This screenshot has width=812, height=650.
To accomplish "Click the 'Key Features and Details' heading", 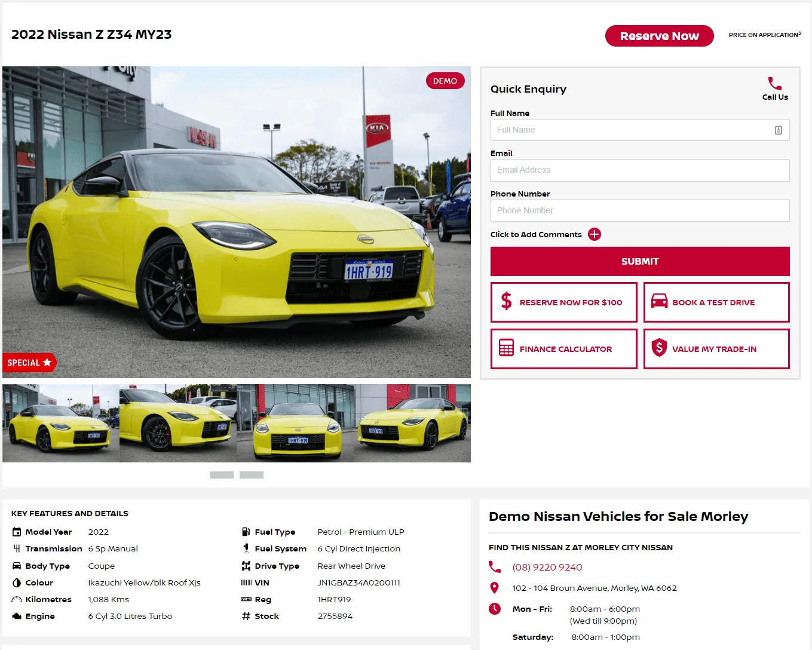I will 70,513.
